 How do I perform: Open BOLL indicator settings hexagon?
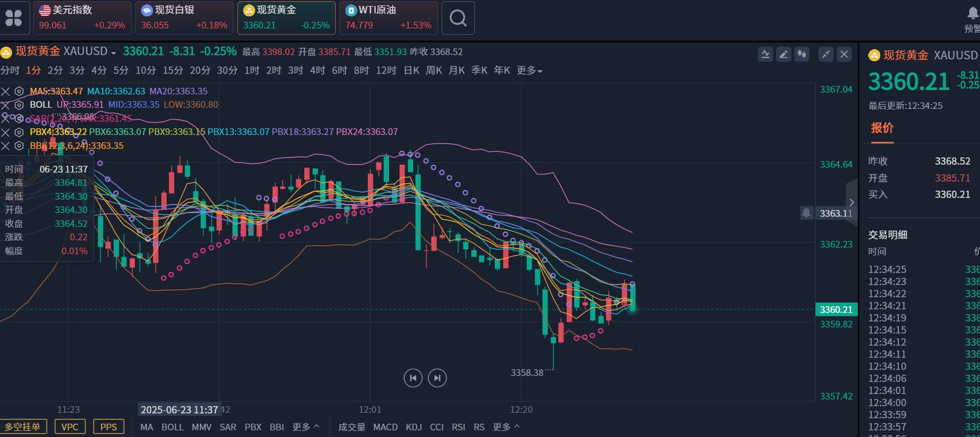[19, 105]
